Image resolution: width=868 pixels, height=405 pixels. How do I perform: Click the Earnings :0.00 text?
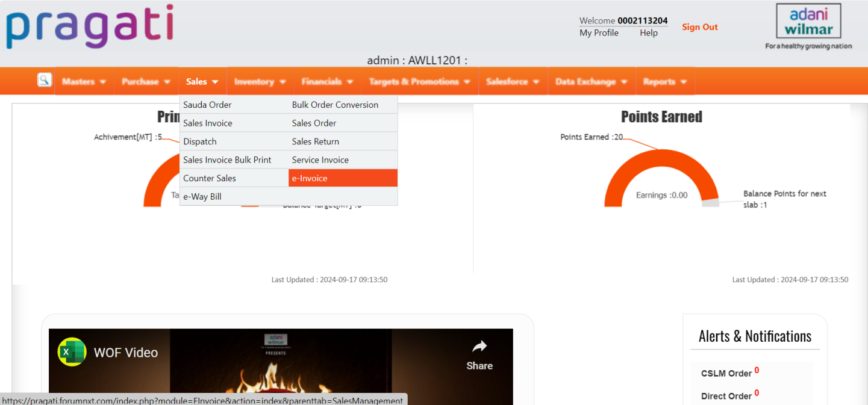[661, 195]
